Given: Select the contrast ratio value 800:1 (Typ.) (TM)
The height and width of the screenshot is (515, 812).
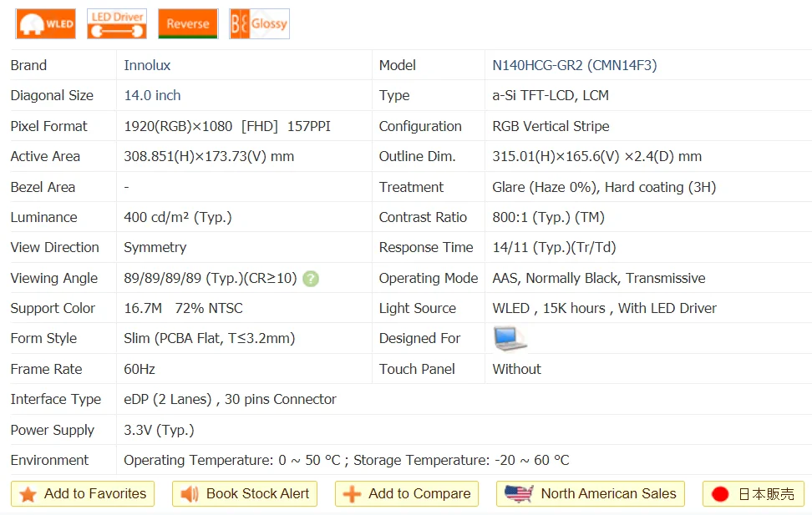Looking at the screenshot, I should [x=548, y=217].
